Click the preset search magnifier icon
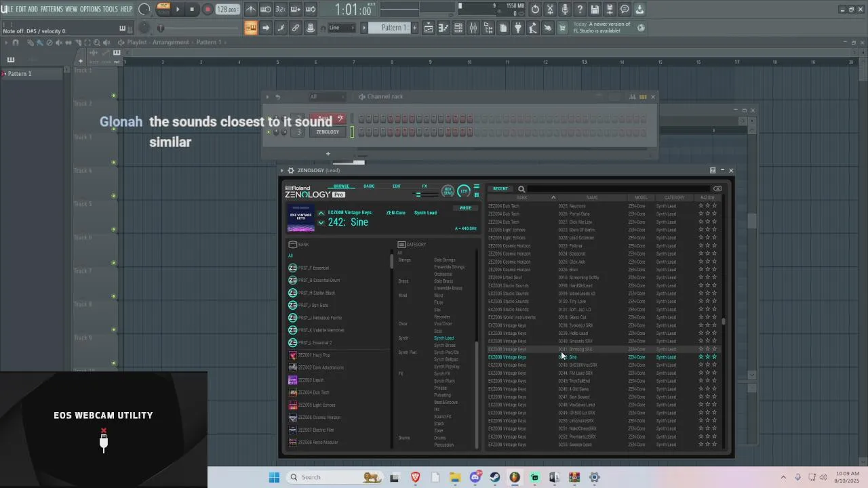The height and width of the screenshot is (488, 868). point(521,189)
